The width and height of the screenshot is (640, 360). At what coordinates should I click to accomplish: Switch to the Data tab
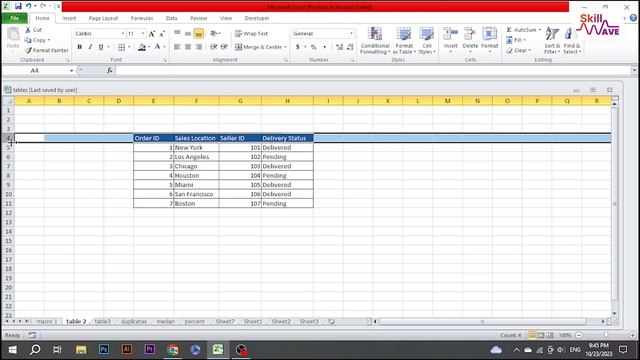pos(171,18)
